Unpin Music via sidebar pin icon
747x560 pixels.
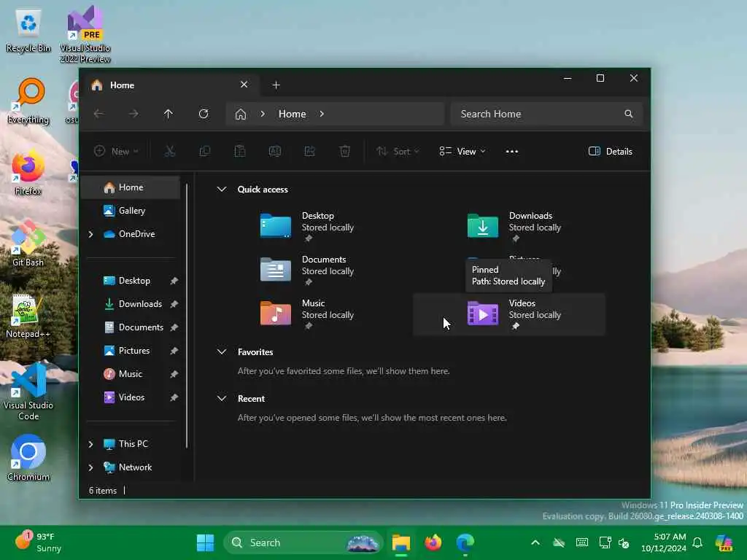pos(174,374)
